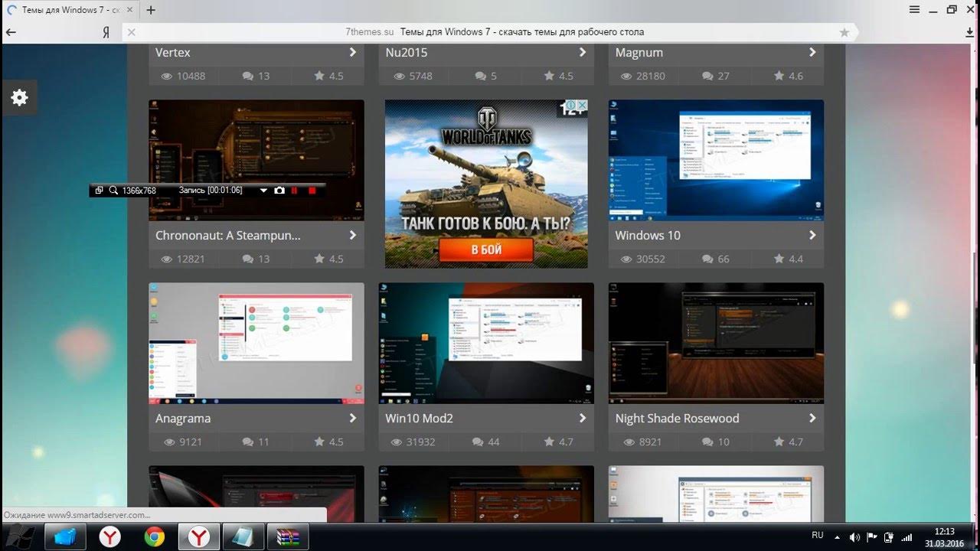980x551 pixels.
Task: Expand the Vertex theme arrow
Action: click(353, 52)
